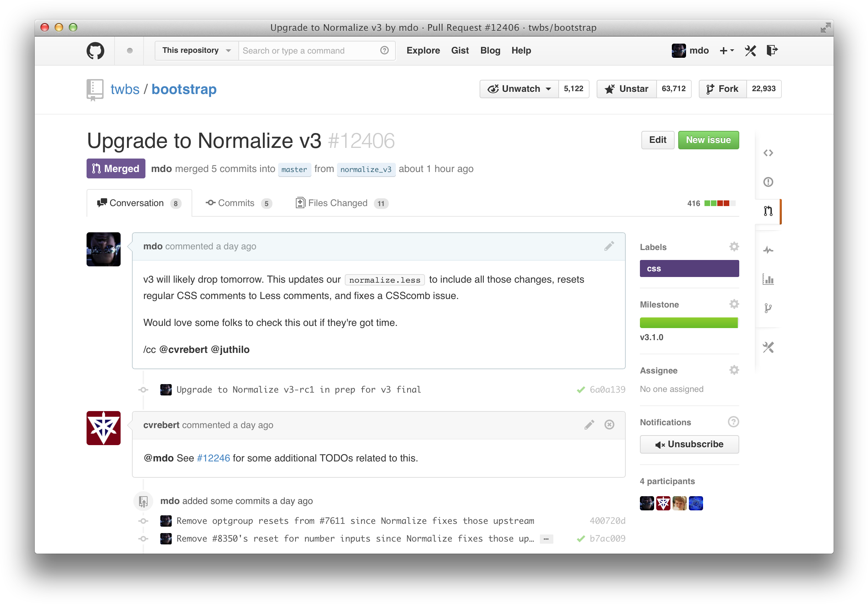Click the green New issue button
The image size is (868, 604).
point(708,140)
